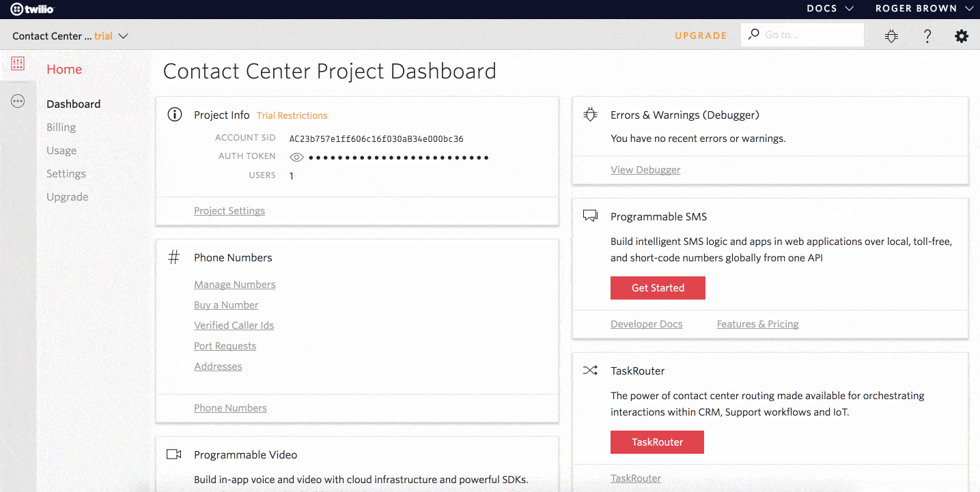The width and height of the screenshot is (980, 492).
Task: Click the Programmable SMS card heading
Action: [658, 216]
